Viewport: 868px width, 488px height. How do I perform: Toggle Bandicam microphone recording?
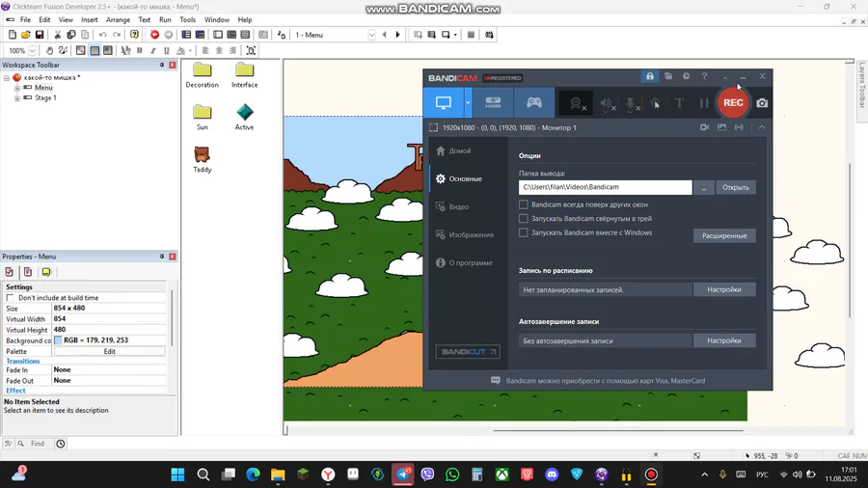[632, 103]
